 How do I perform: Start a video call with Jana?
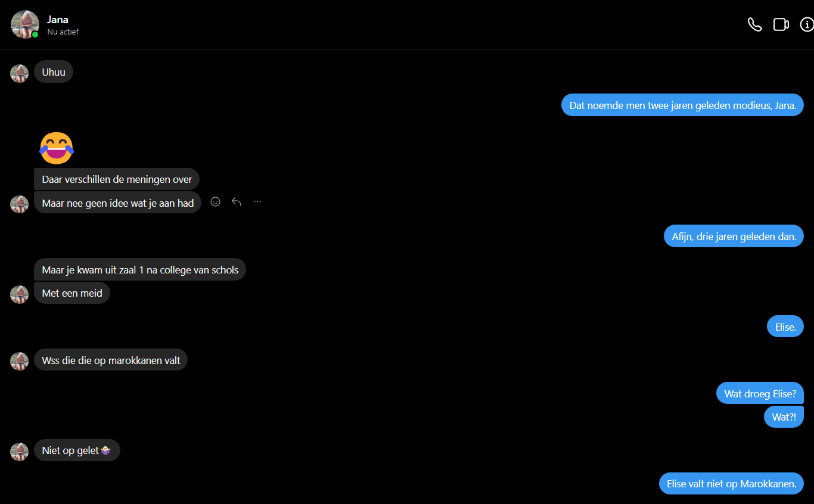[781, 24]
